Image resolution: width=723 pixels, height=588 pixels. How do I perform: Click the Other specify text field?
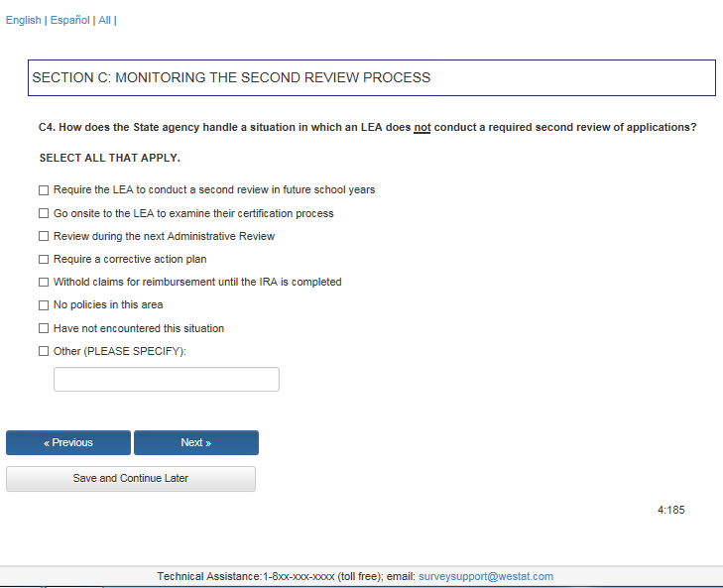(167, 380)
